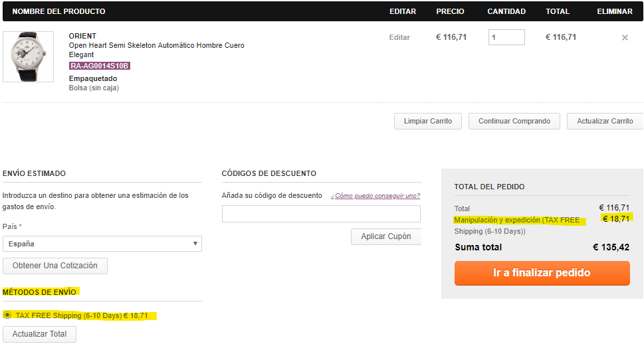The height and width of the screenshot is (344, 644).
Task: Open the Orient watch product thumbnail
Action: pyautogui.click(x=29, y=56)
